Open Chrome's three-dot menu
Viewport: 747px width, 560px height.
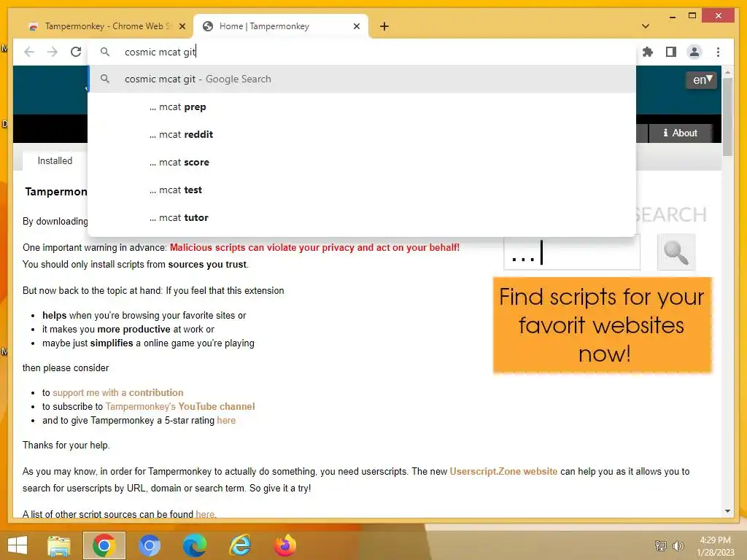718,52
